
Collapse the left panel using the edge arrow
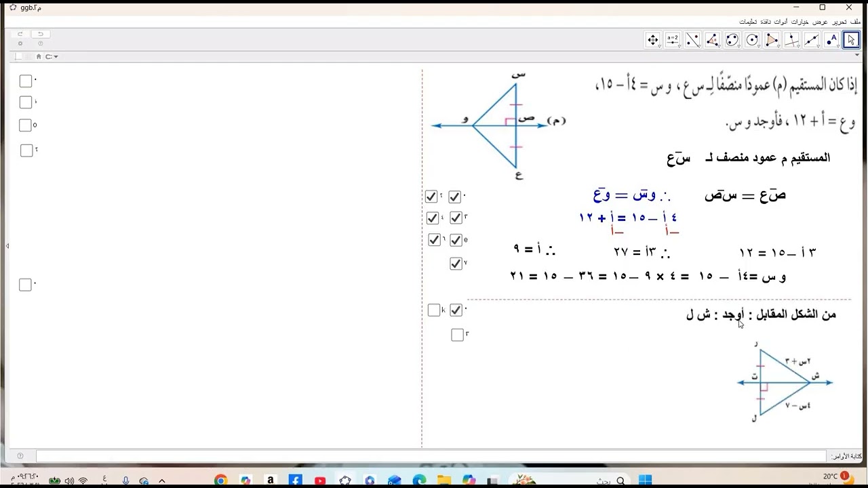pos(7,245)
